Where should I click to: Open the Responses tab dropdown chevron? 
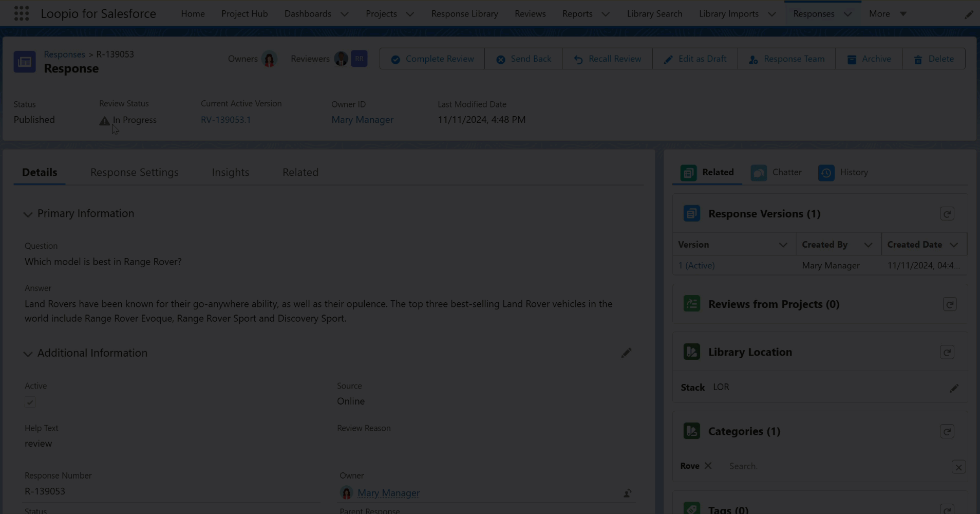[x=848, y=14]
